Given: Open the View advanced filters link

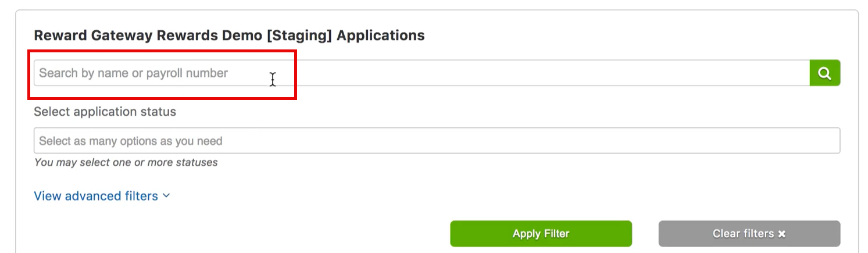Looking at the screenshot, I should pyautogui.click(x=96, y=196).
